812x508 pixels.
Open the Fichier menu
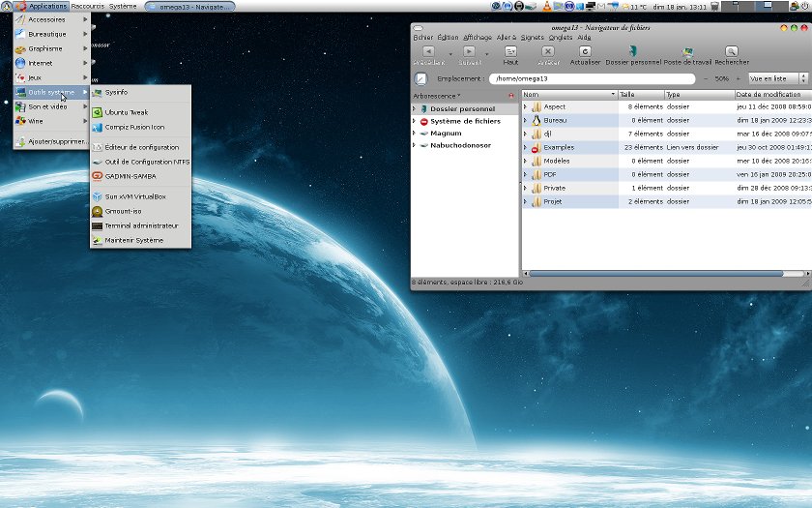(x=423, y=38)
